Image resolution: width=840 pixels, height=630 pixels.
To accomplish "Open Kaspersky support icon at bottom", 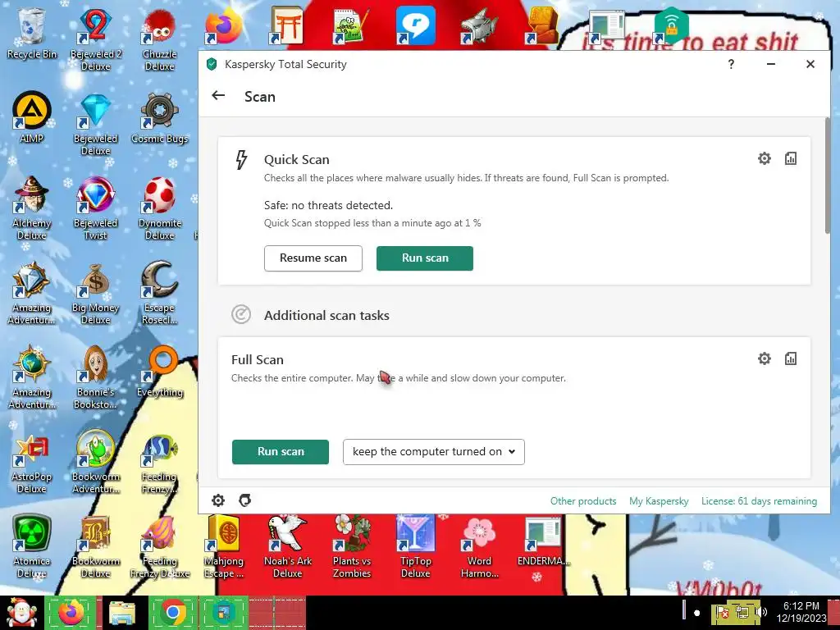I will point(244,500).
